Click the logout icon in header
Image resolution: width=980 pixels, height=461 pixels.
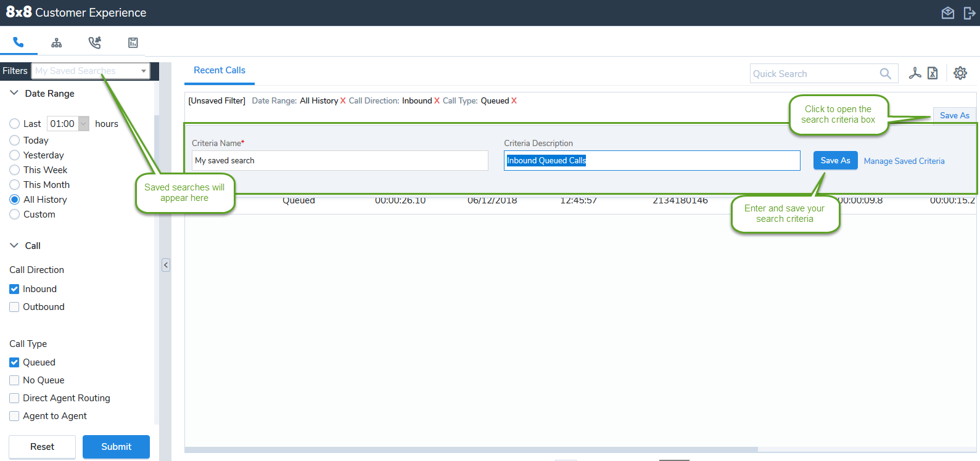click(969, 13)
